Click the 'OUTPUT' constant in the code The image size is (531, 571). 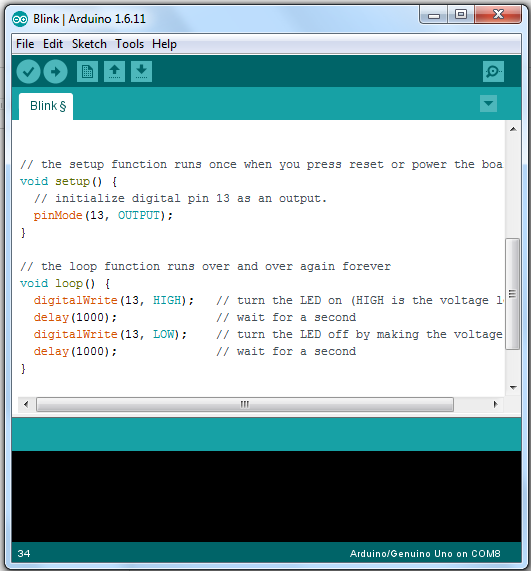pos(139,215)
